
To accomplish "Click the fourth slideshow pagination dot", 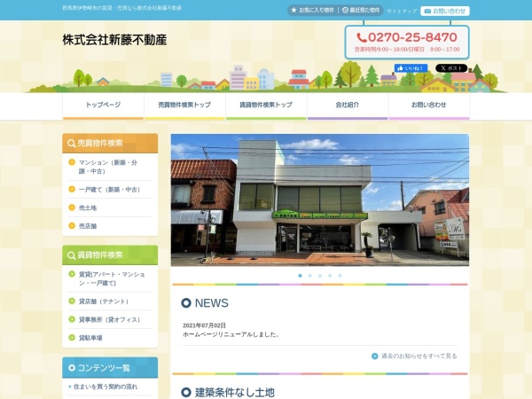I will tap(330, 276).
